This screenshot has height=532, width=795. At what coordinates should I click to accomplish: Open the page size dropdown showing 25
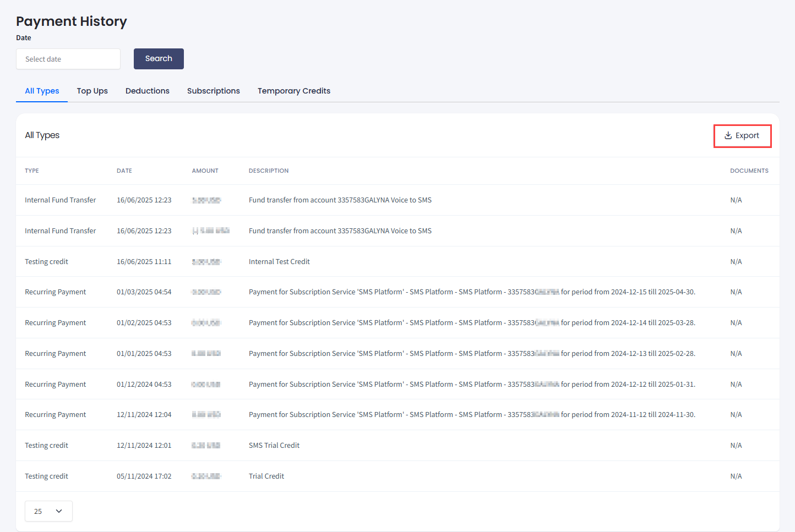point(48,511)
